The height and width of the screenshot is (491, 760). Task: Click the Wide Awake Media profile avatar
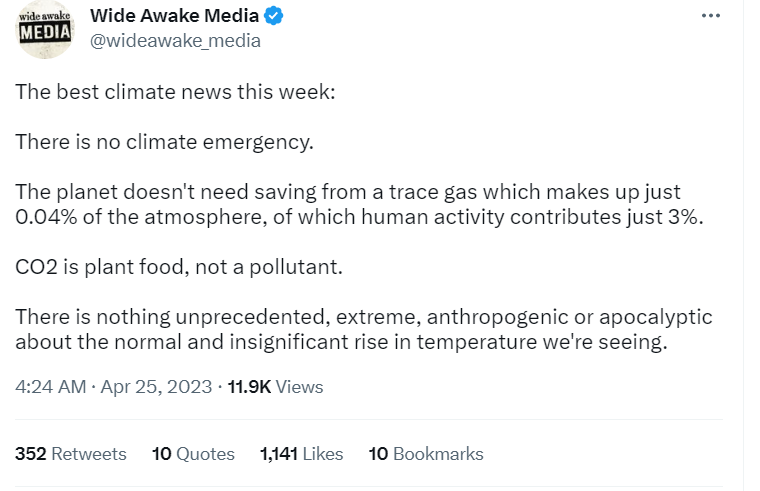46,28
